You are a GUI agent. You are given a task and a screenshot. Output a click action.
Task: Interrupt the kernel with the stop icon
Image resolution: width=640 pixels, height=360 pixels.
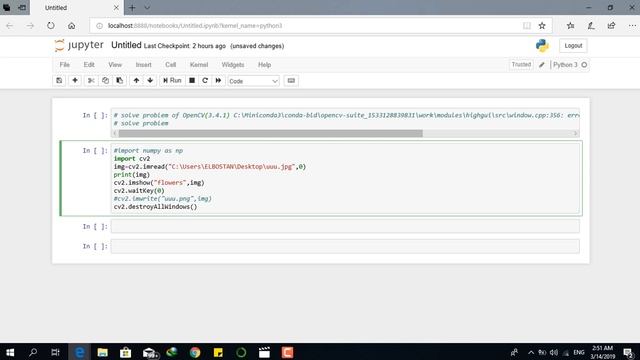(192, 81)
